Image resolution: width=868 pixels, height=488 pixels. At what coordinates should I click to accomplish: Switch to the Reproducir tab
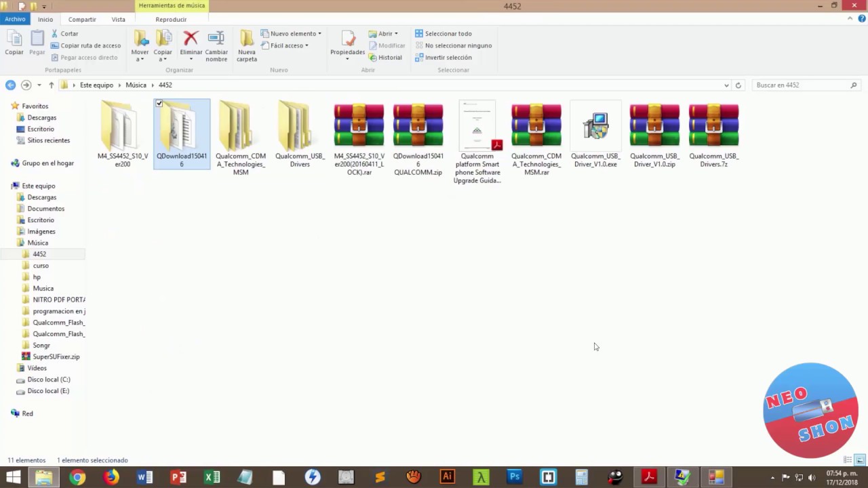(171, 19)
